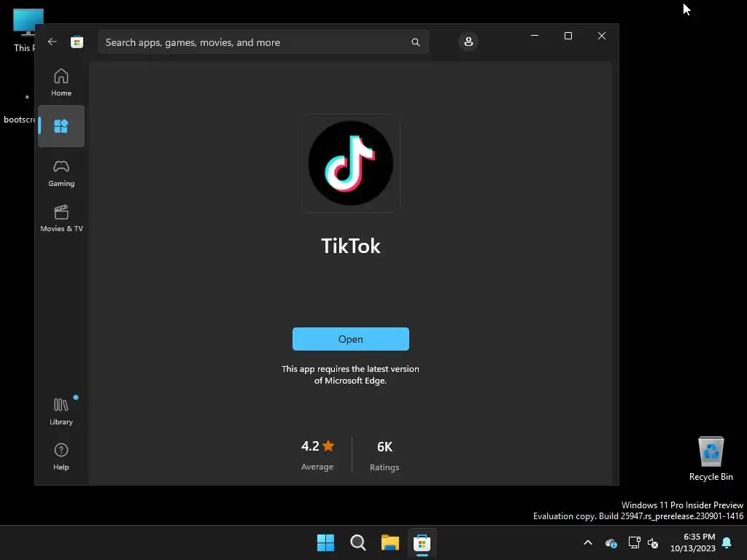Open the Windows Start menu
Image resolution: width=747 pixels, height=560 pixels.
pos(326,542)
